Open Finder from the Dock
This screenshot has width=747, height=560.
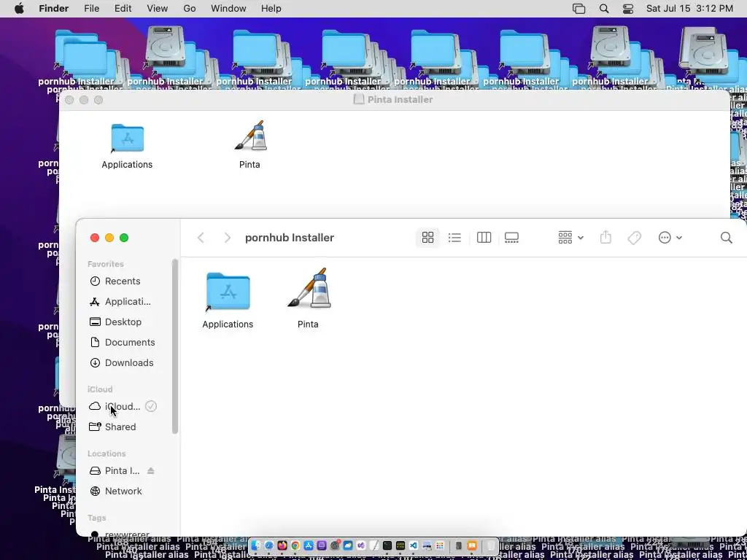point(256,545)
